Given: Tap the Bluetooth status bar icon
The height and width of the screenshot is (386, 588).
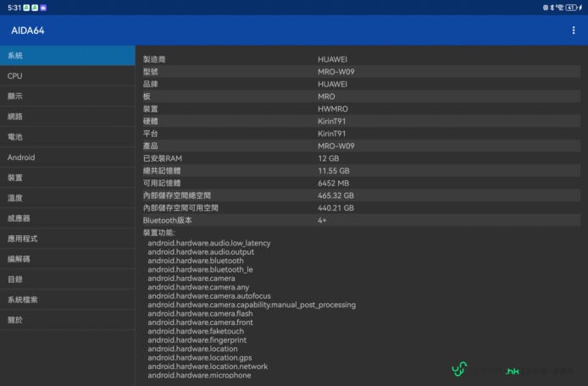Looking at the screenshot, I should (x=552, y=7).
